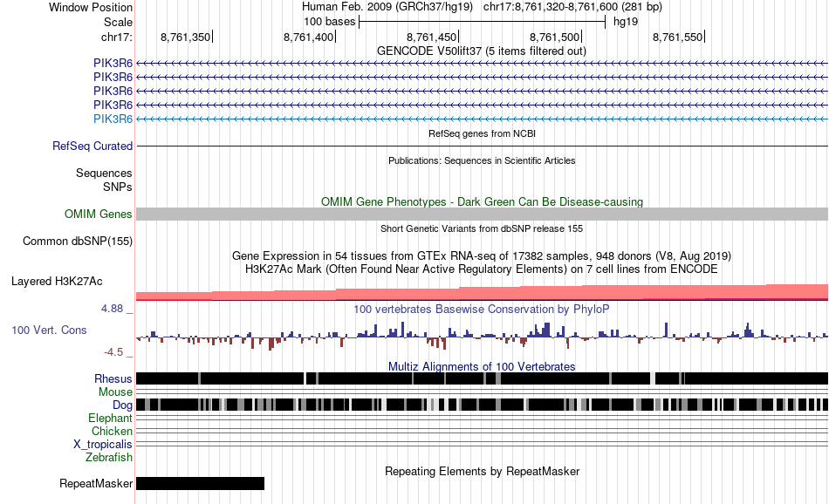Screen dimensions: 829x504
Task: Click the 100 bases scale bar
Action: coord(483,22)
